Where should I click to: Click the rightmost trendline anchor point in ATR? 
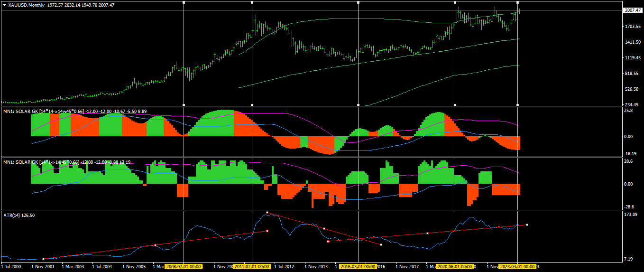tap(527, 225)
